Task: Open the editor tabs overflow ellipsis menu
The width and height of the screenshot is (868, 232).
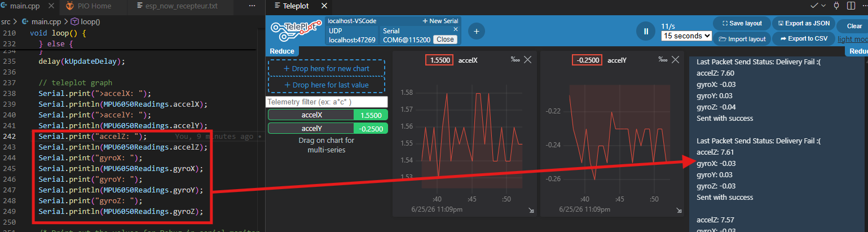Action: tap(252, 6)
